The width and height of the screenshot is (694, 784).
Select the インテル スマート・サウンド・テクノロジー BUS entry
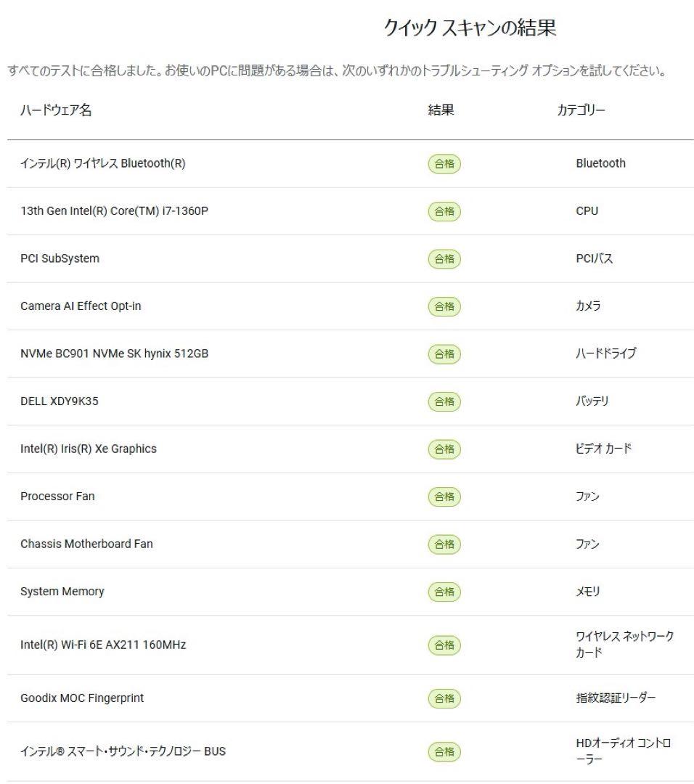[x=123, y=751]
